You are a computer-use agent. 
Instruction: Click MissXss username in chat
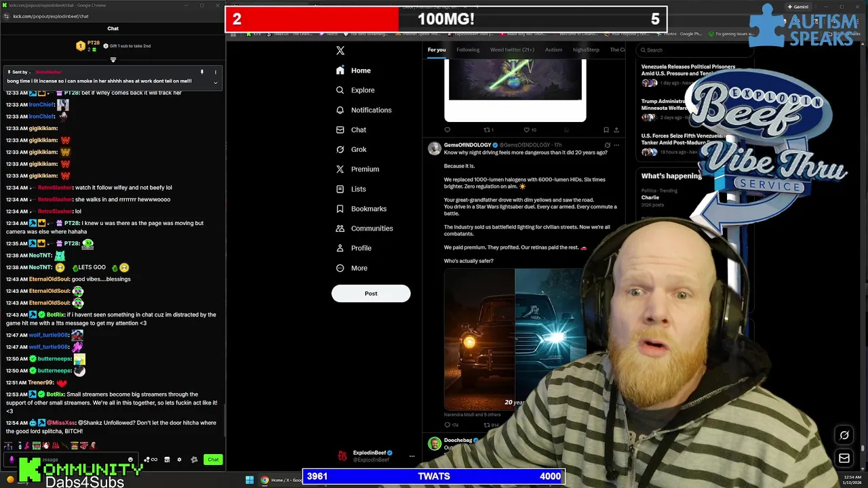click(x=61, y=423)
